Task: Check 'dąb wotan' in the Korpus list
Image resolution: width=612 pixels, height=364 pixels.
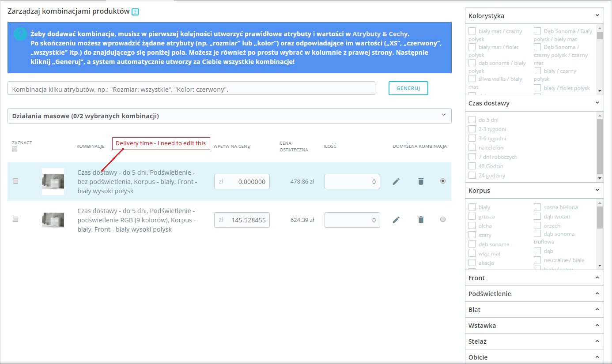Action: pos(537,216)
